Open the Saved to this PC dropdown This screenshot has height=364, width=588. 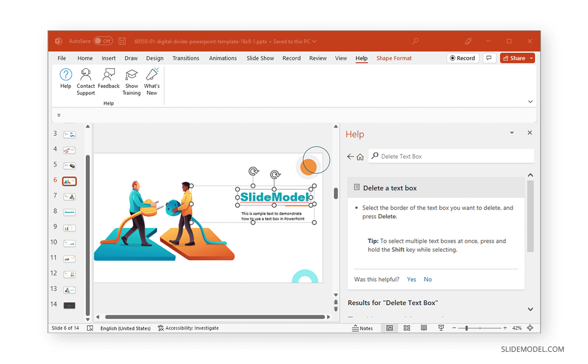pos(314,41)
